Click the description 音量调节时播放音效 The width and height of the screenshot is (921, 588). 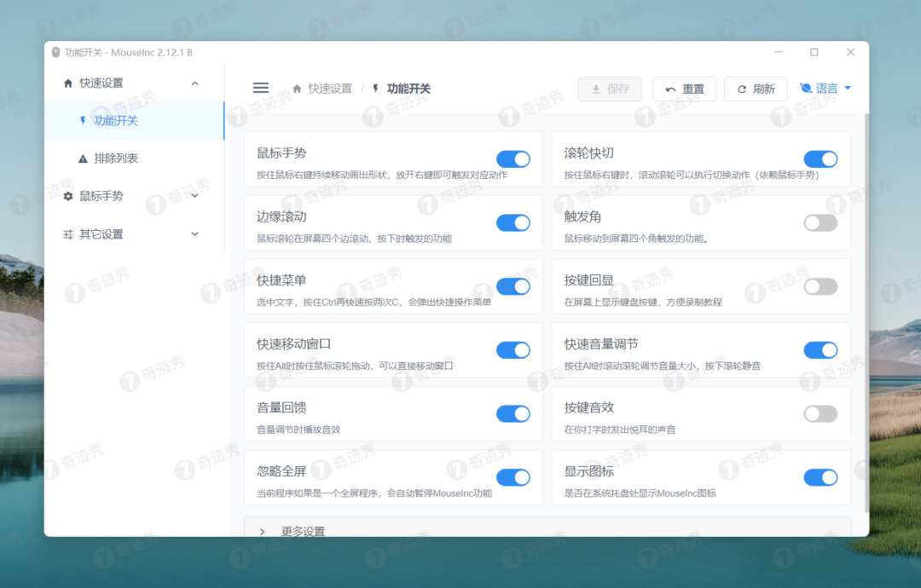(298, 429)
